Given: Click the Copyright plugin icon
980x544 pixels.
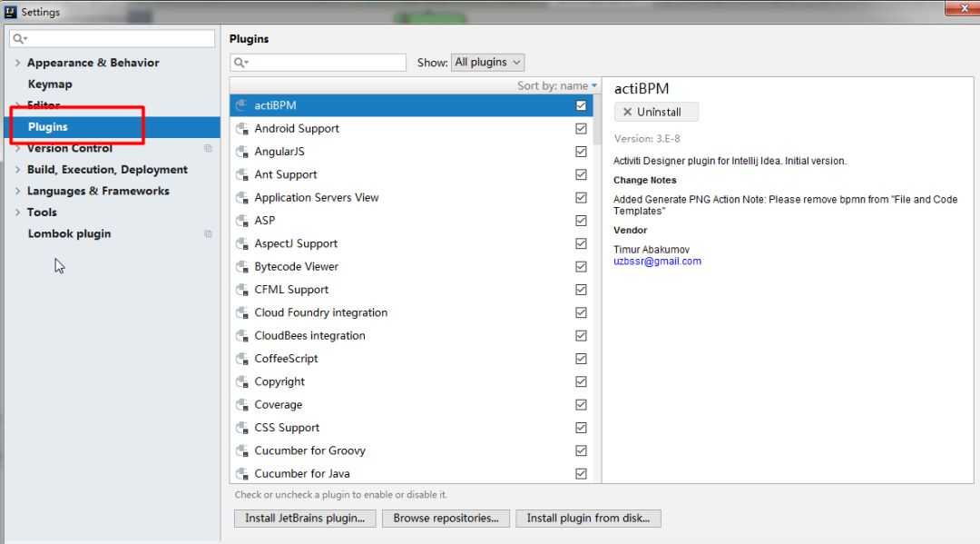Looking at the screenshot, I should coord(242,382).
